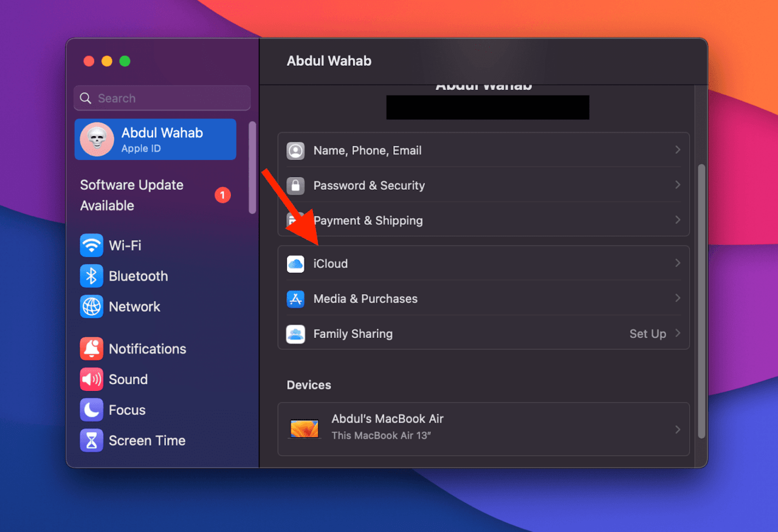
Task: Click the Family Sharing icon
Action: [295, 334]
